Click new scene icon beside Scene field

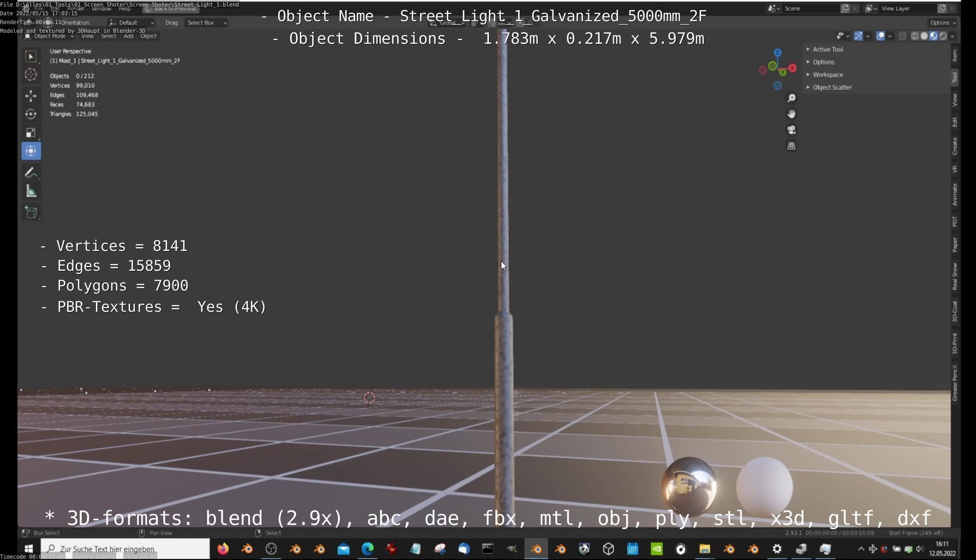coord(845,8)
